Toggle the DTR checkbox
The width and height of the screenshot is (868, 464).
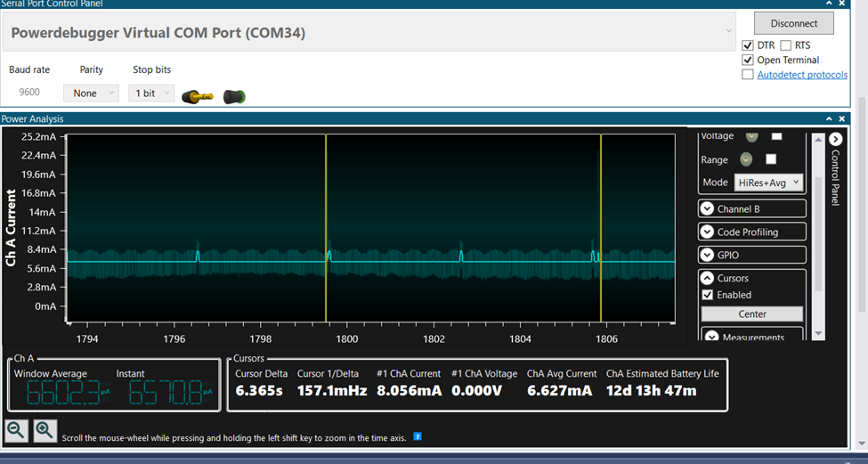[x=748, y=45]
